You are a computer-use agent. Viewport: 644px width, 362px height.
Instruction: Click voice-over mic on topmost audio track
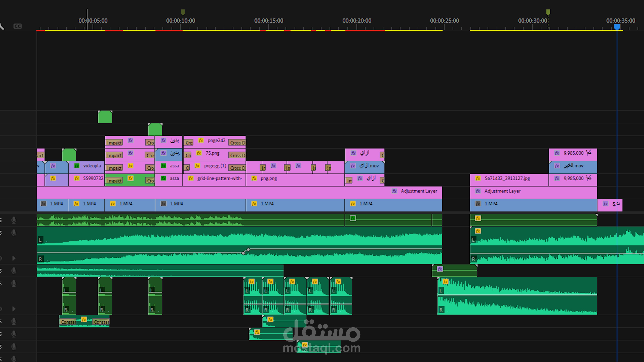(x=14, y=220)
